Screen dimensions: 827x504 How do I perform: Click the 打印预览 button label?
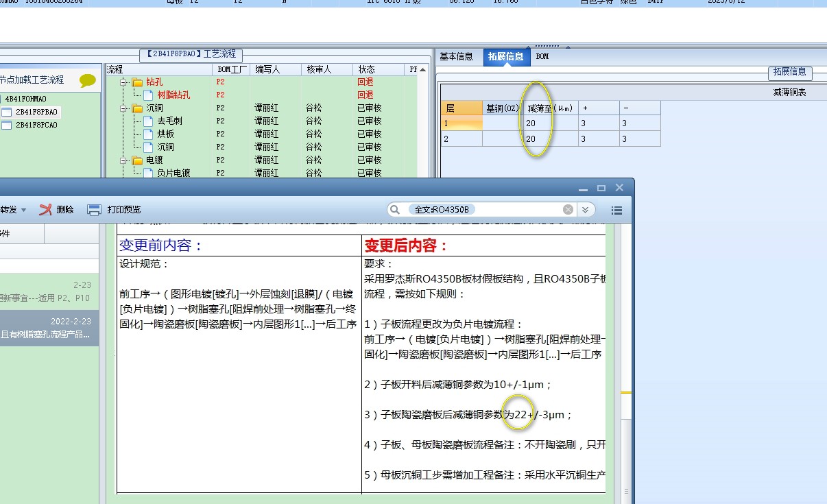coord(124,210)
